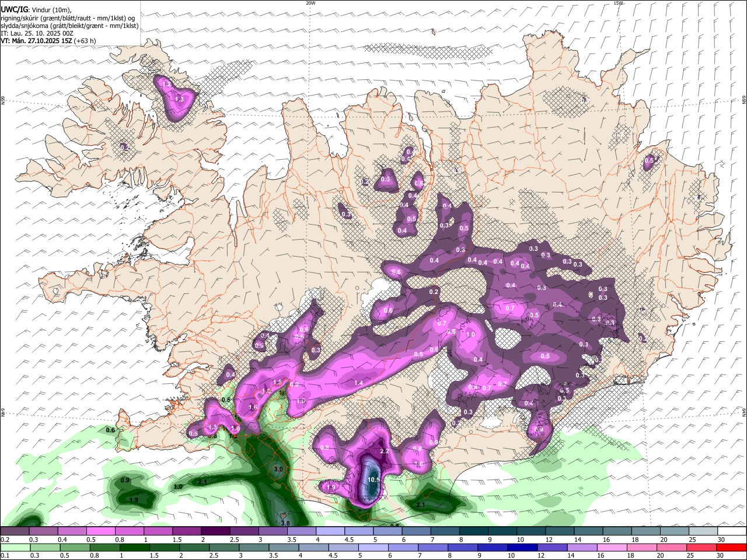
Task: Select the 1.9 value on purple snow patch
Action: (331, 487)
